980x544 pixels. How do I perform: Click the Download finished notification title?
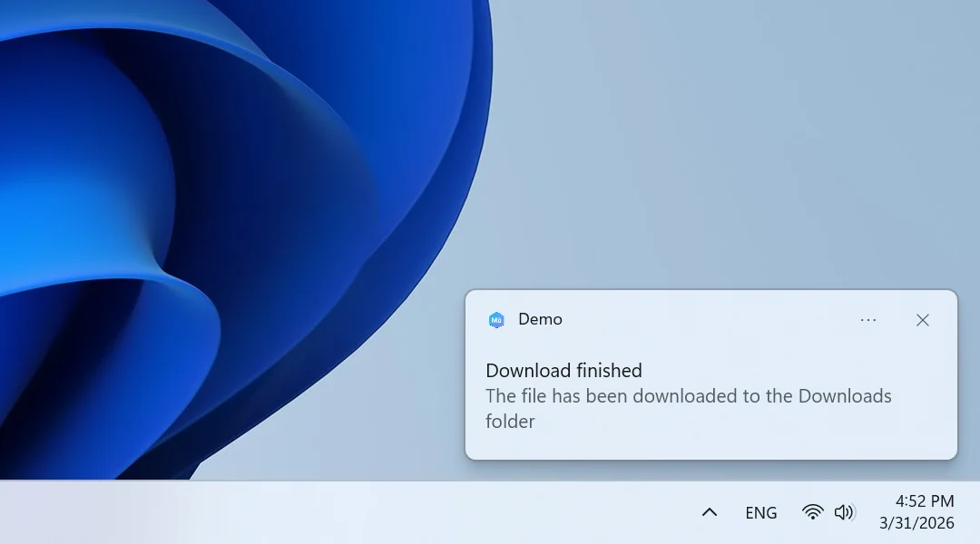(x=563, y=371)
